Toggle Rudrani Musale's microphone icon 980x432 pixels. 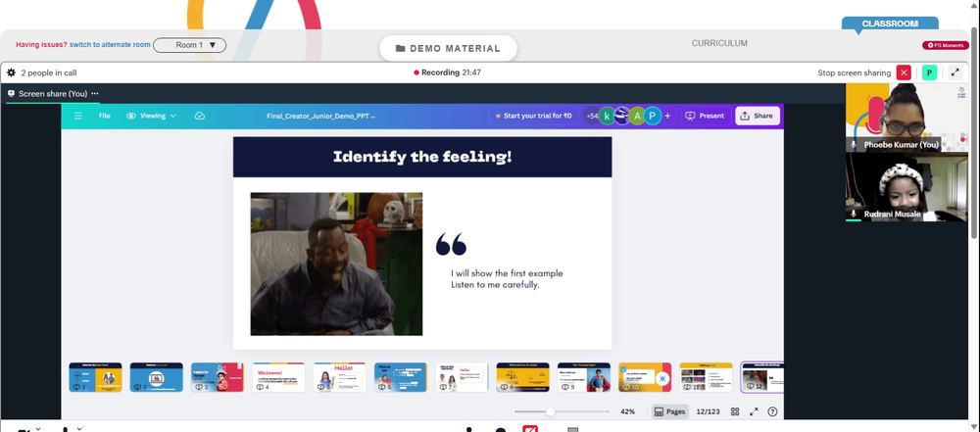[854, 214]
